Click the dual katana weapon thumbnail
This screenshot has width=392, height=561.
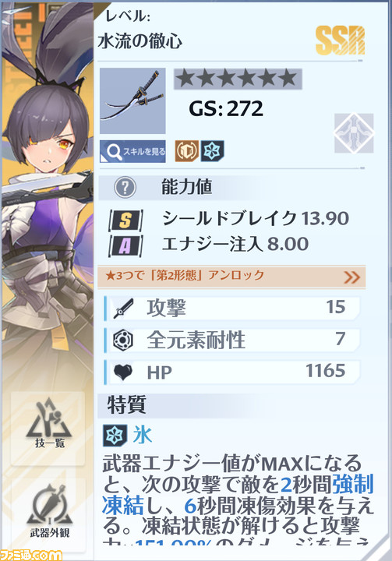(x=132, y=101)
